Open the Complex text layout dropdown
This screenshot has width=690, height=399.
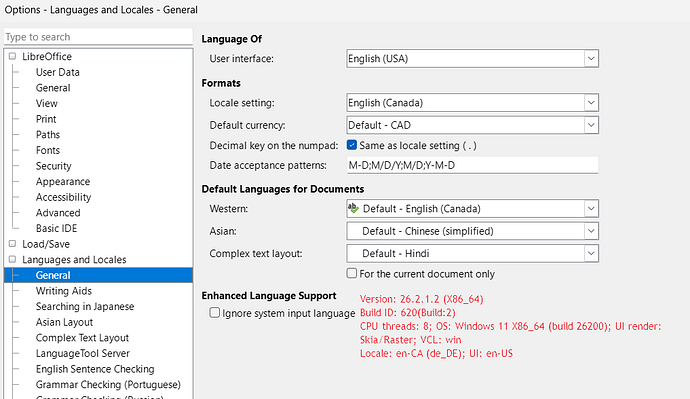tap(591, 253)
